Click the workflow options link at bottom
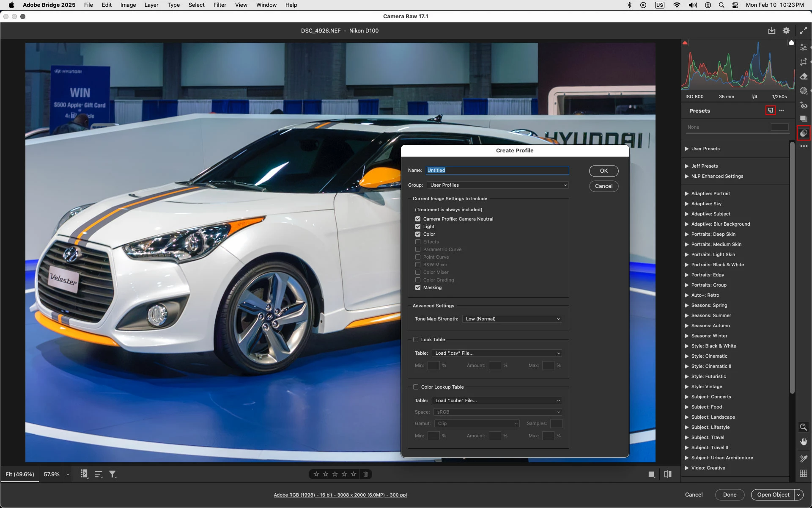812x508 pixels. coord(340,495)
